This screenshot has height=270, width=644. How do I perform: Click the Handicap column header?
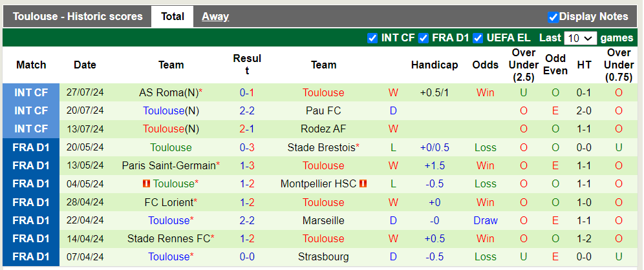pos(434,65)
